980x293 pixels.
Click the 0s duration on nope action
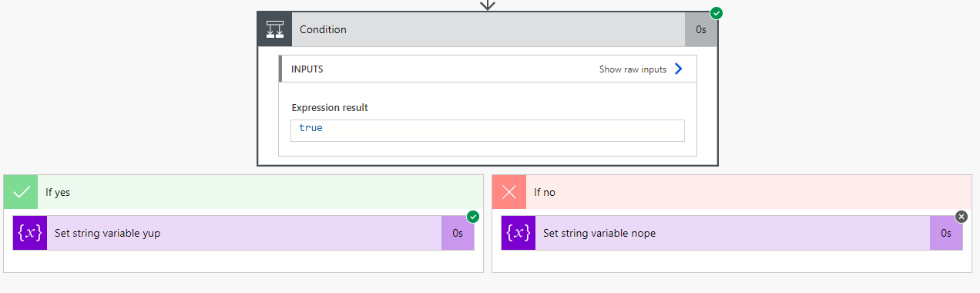946,233
